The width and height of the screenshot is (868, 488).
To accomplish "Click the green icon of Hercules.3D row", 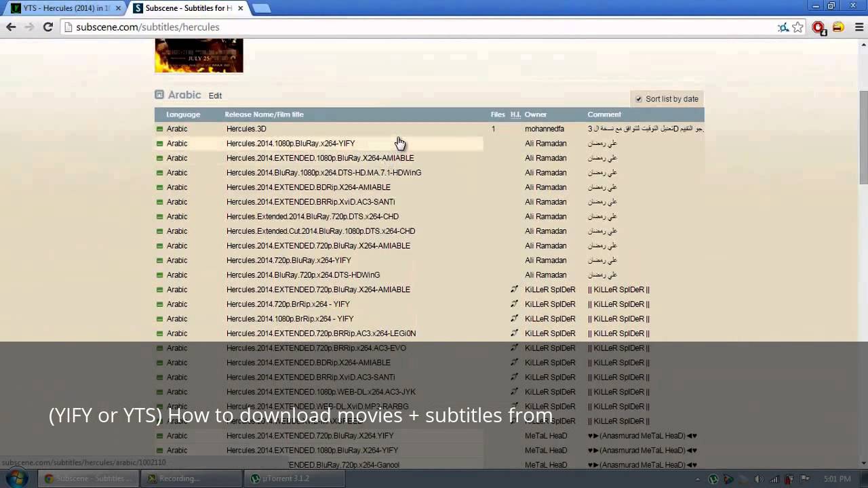I will 160,129.
